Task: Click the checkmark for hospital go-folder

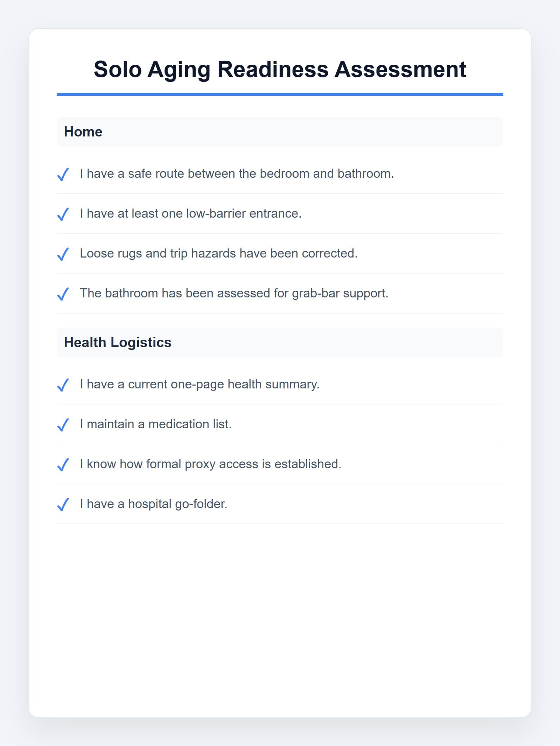Action: tap(63, 504)
